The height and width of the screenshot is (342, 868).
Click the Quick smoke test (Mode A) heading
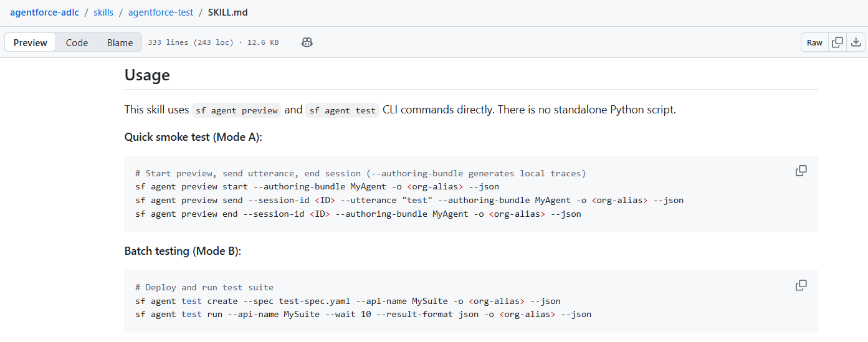193,137
